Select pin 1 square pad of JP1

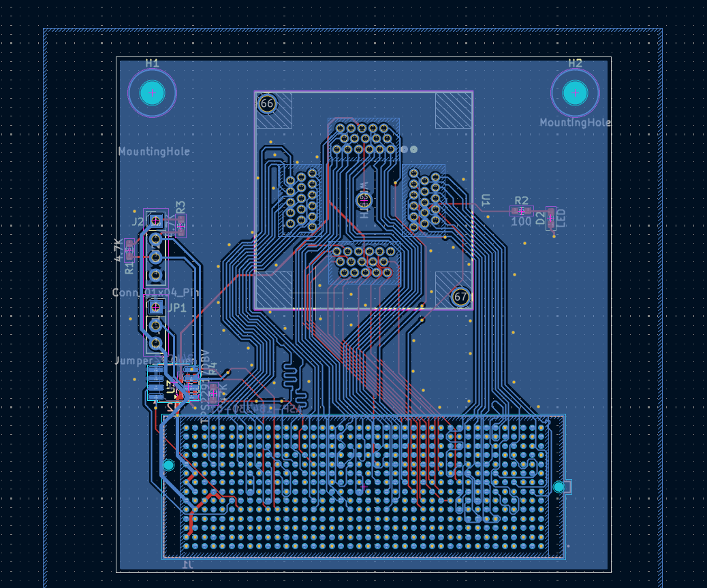(155, 308)
